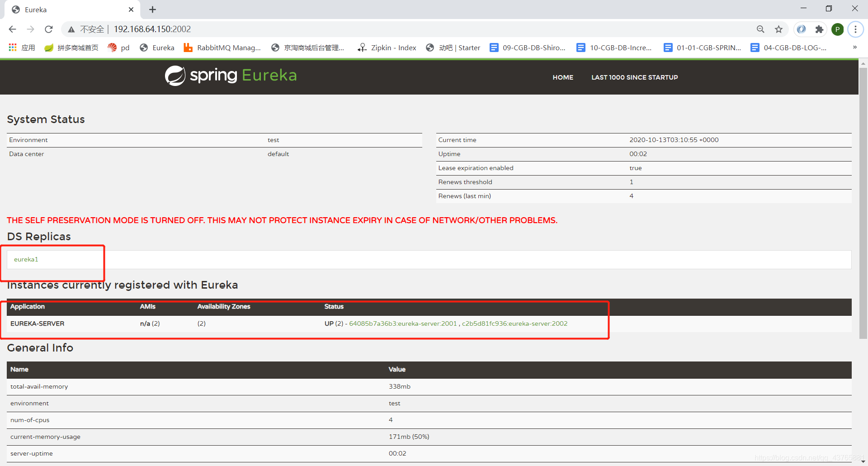Open a new browser tab
The image size is (868, 466).
click(x=152, y=10)
